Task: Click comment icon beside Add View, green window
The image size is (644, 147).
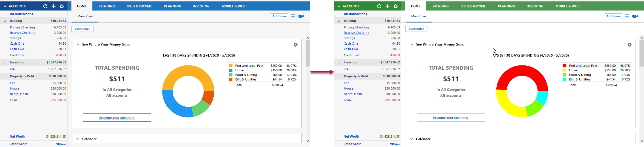Action: (x=627, y=16)
